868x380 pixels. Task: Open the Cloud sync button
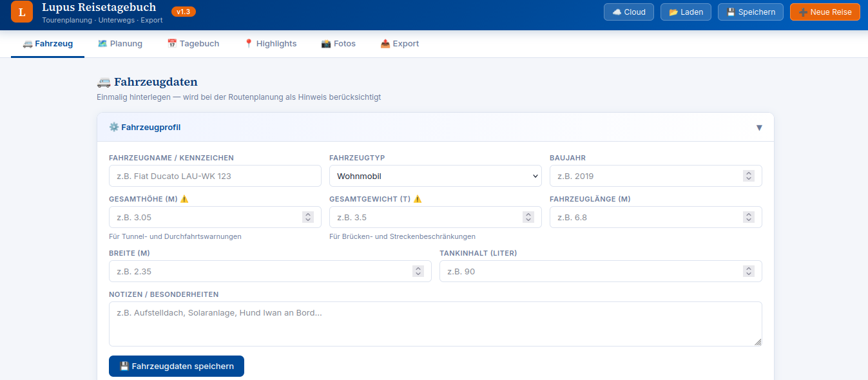click(628, 12)
